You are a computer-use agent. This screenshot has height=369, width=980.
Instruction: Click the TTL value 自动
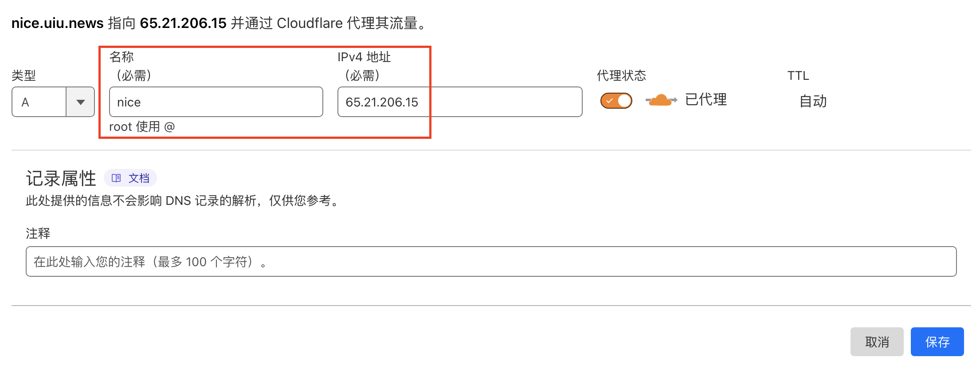pos(813,101)
